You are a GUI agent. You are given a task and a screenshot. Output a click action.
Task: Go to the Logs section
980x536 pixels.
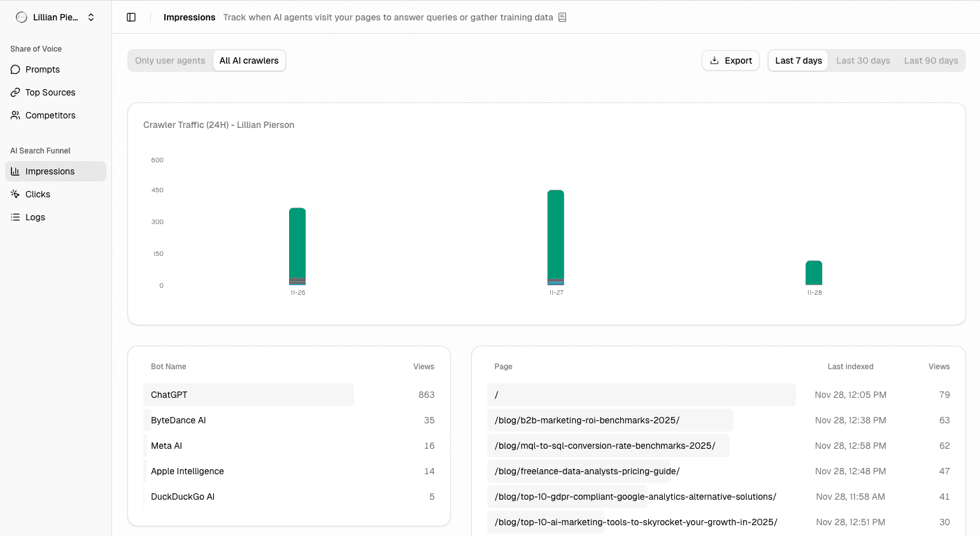[x=35, y=217]
